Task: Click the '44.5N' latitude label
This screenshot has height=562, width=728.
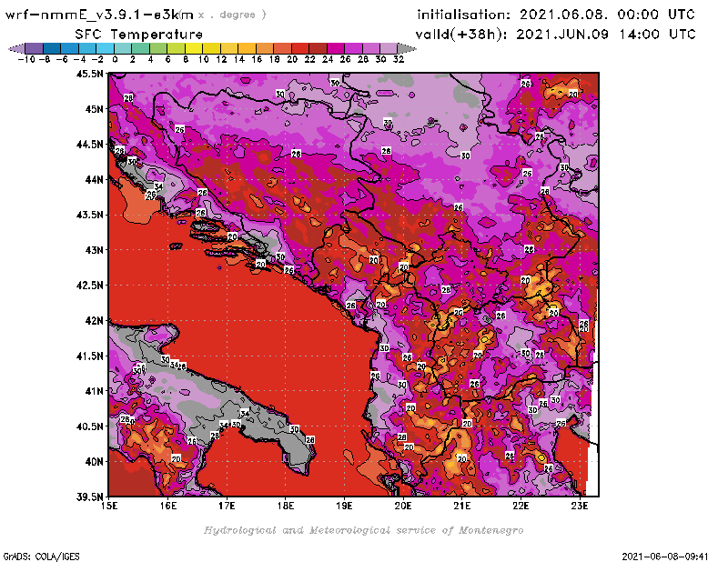Action: tap(89, 145)
